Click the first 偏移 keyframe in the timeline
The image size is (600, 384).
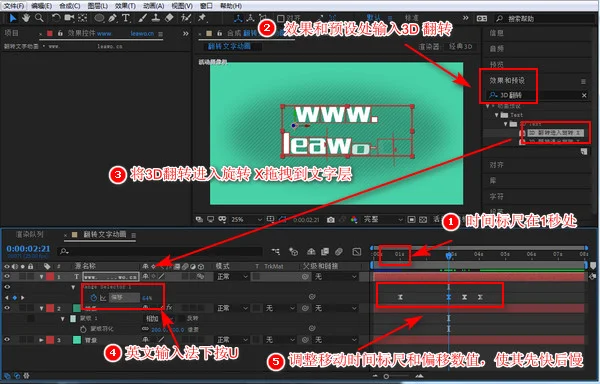point(400,297)
